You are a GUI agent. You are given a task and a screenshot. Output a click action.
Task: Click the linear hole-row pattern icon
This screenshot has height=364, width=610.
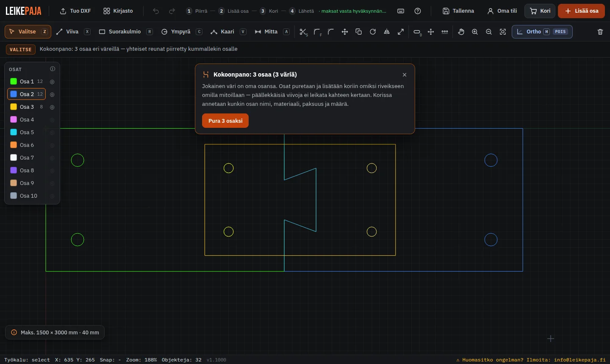tap(445, 32)
